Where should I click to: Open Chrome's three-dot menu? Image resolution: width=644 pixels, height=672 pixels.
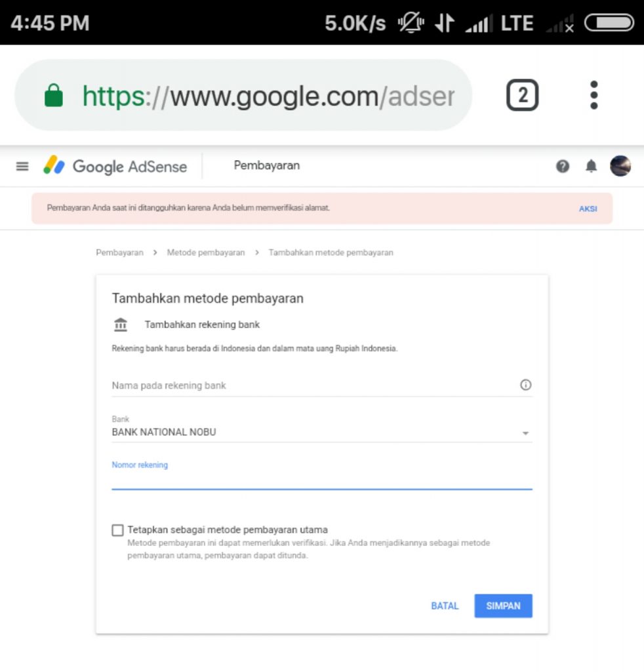tap(594, 94)
